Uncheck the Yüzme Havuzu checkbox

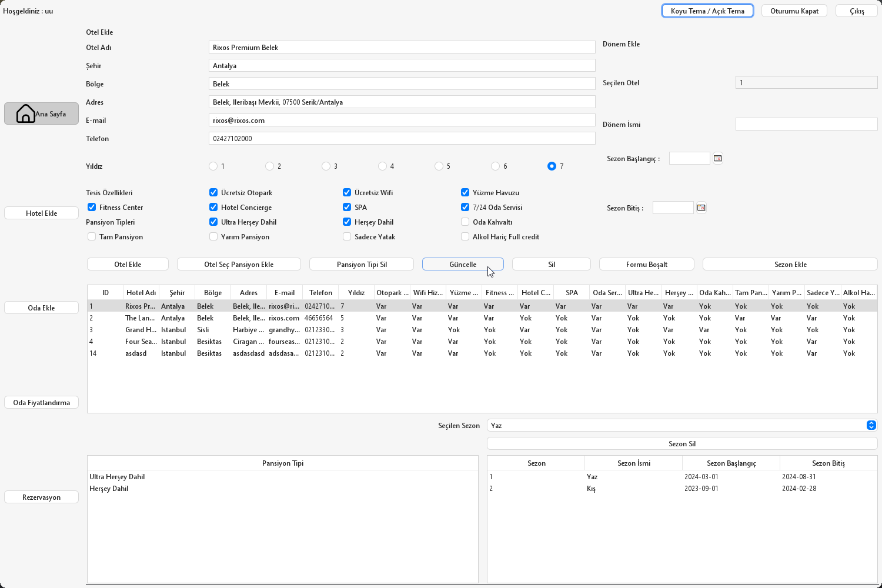465,192
